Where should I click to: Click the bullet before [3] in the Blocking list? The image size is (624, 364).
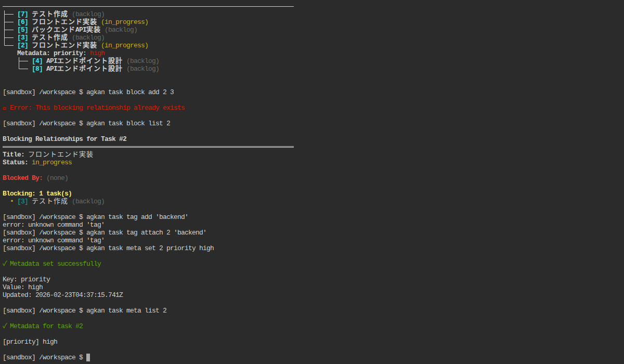[12, 201]
